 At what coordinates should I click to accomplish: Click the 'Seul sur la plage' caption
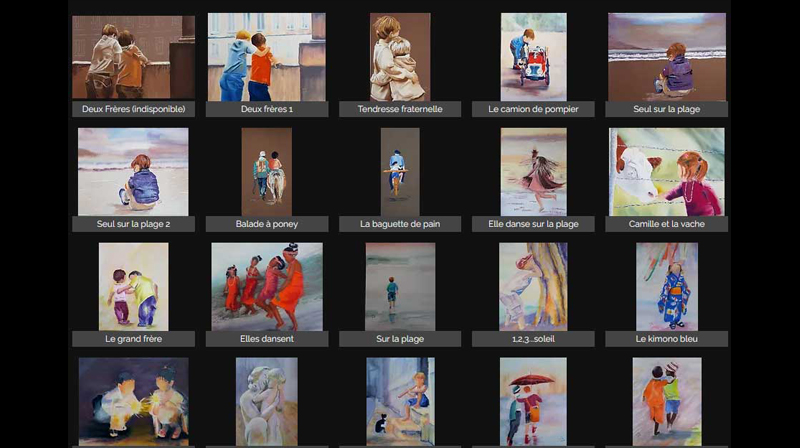667,109
